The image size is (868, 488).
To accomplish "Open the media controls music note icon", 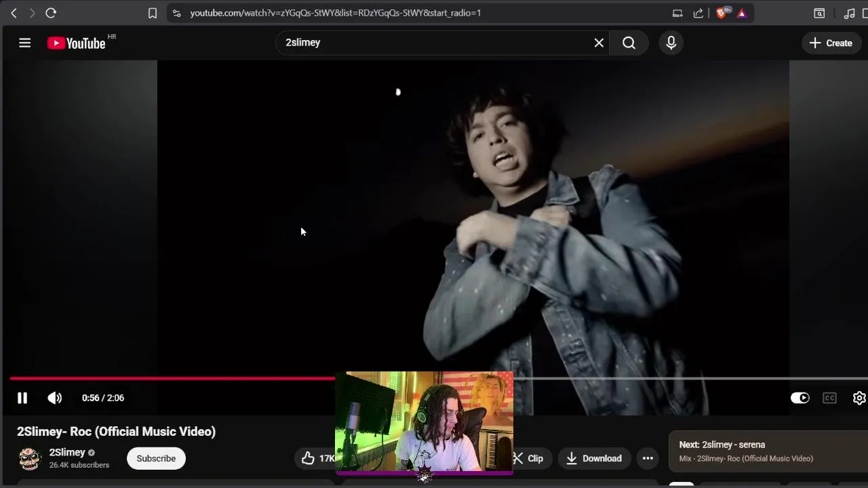I will (x=849, y=13).
